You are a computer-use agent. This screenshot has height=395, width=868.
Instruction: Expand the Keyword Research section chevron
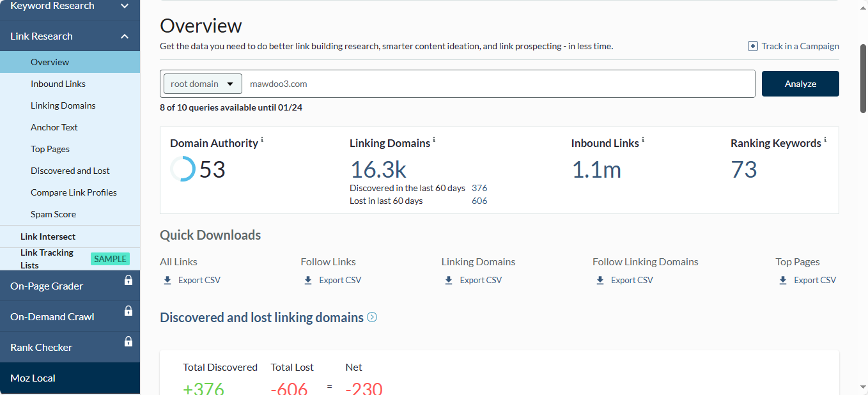coord(125,6)
